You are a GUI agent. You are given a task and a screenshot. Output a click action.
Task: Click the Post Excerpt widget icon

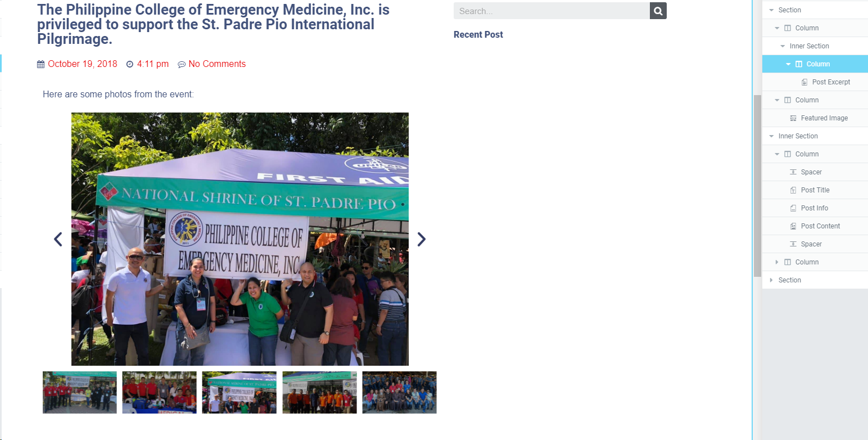click(x=804, y=82)
